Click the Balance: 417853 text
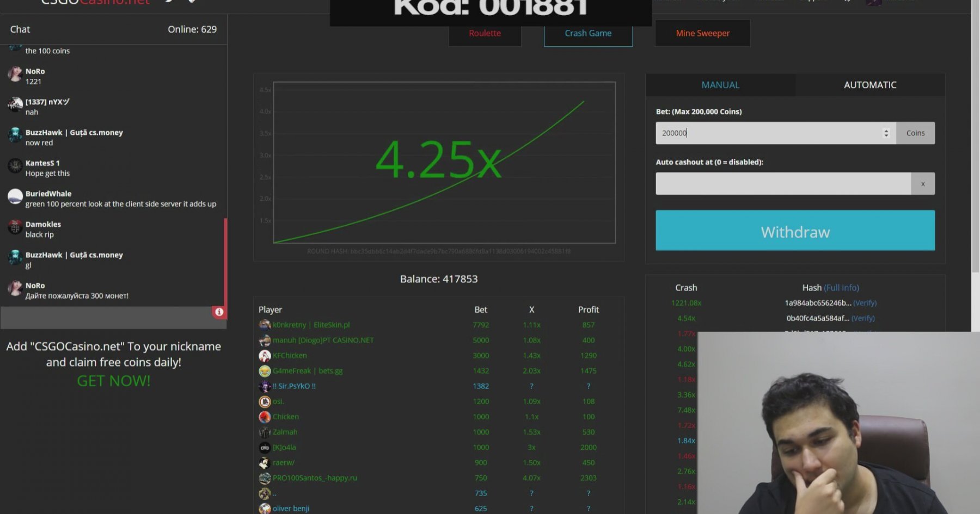980x514 pixels. (439, 279)
